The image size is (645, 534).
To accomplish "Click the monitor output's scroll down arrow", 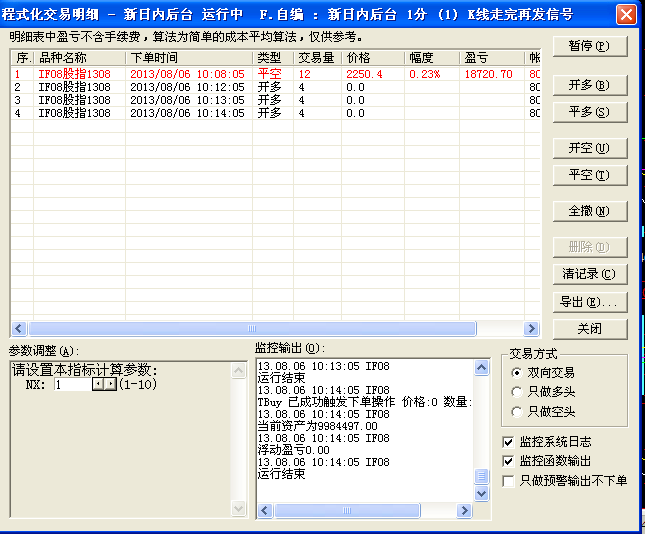I will pos(481,493).
